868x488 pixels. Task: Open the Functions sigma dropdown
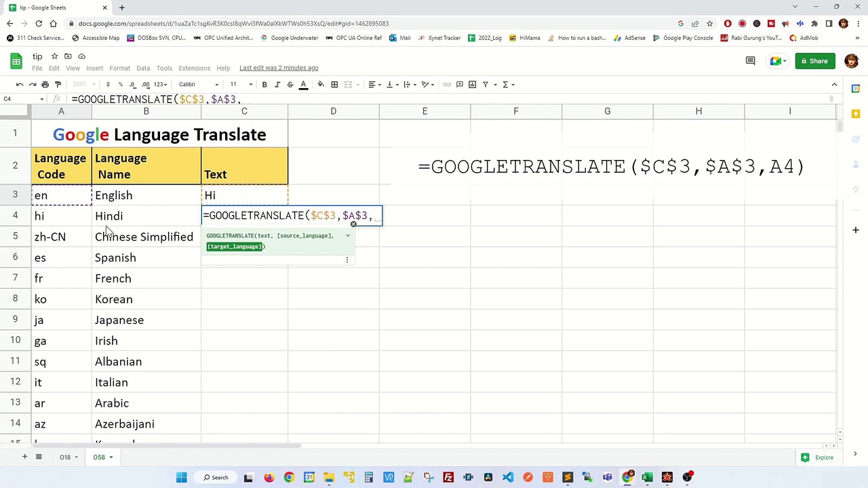[x=508, y=85]
